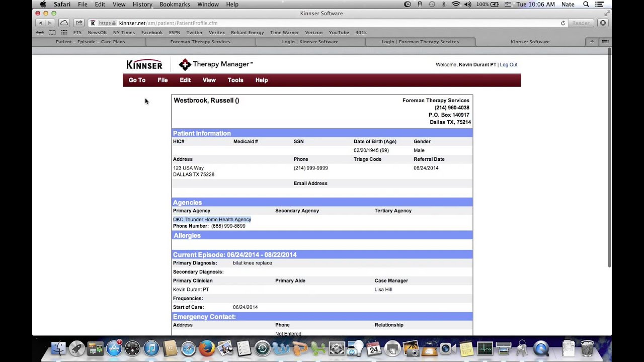This screenshot has height=362, width=644.
Task: Click OKC Thunder Home Health Agency text
Action: 212,220
